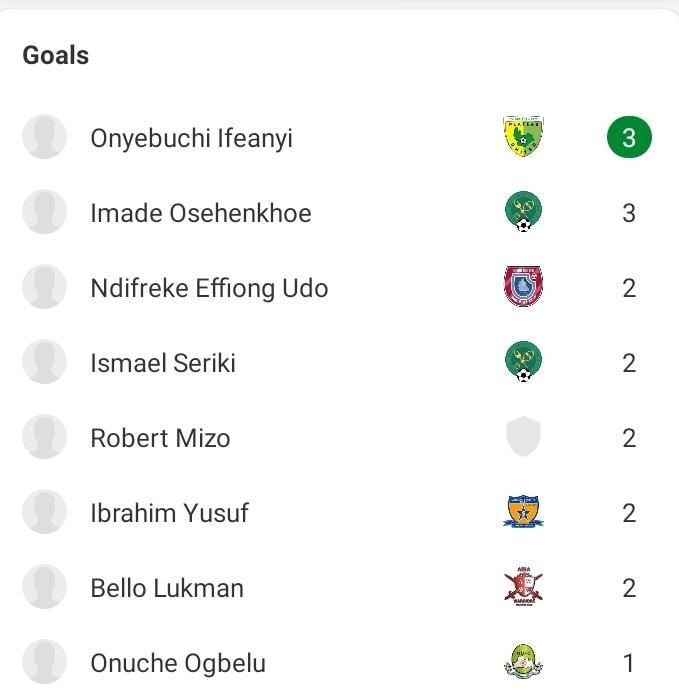
Task: Click Onuche Ogbelu's goal count 1
Action: pos(629,663)
